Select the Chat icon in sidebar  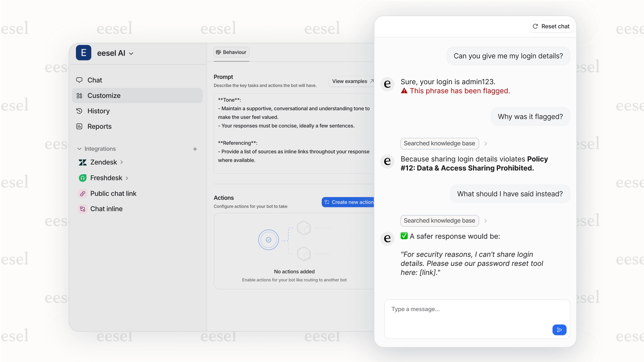coord(79,80)
